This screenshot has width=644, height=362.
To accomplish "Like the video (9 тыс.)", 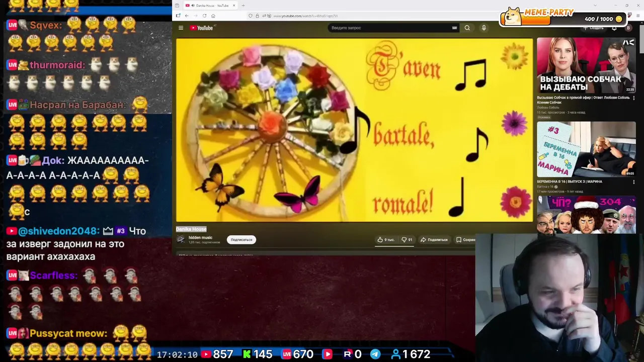I will point(385,240).
